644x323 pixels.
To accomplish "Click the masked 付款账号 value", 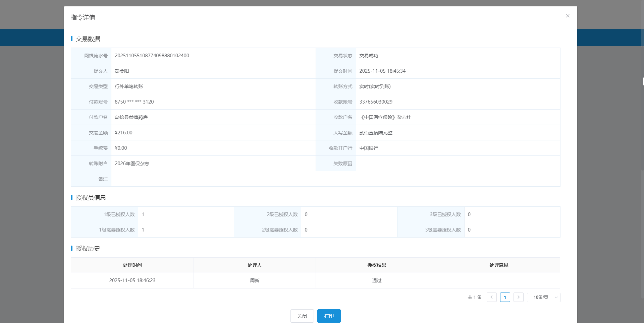I will [134, 102].
